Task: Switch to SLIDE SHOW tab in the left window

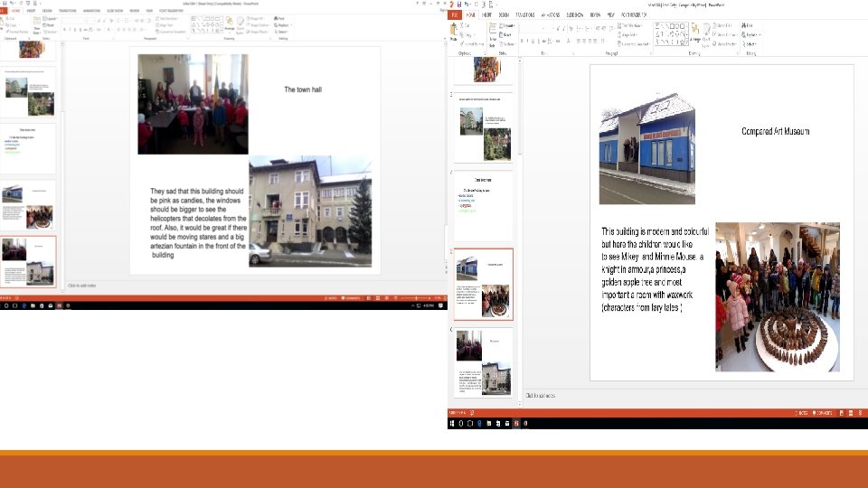Action: coord(115,11)
